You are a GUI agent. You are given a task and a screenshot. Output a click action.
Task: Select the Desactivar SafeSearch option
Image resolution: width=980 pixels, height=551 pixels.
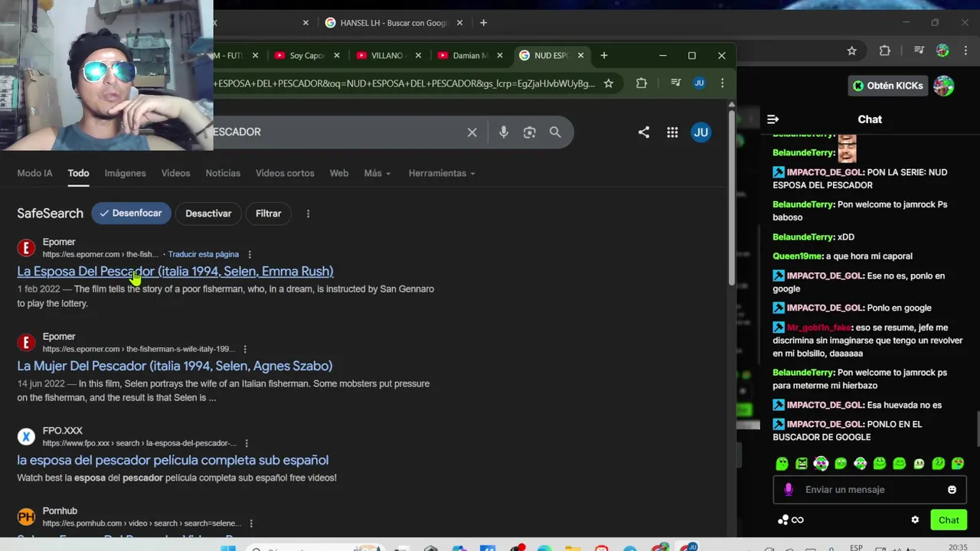tap(208, 214)
